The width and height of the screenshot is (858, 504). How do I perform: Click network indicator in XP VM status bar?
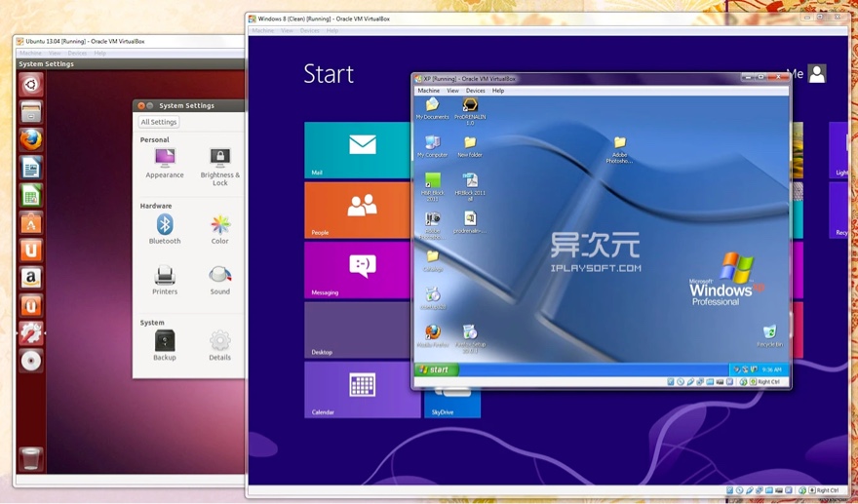coord(700,382)
